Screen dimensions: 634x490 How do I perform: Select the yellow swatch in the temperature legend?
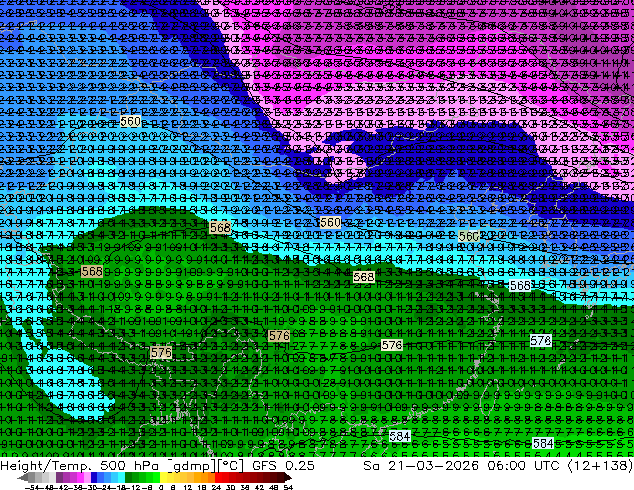coord(163,477)
